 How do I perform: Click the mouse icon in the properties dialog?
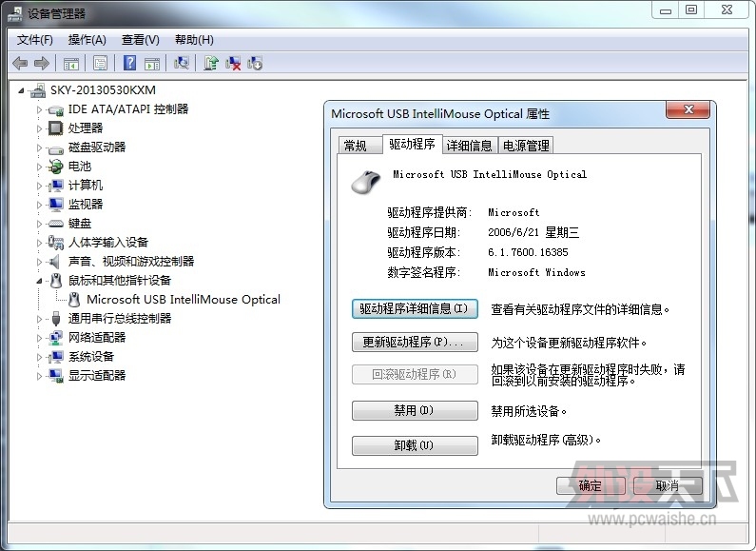366,182
